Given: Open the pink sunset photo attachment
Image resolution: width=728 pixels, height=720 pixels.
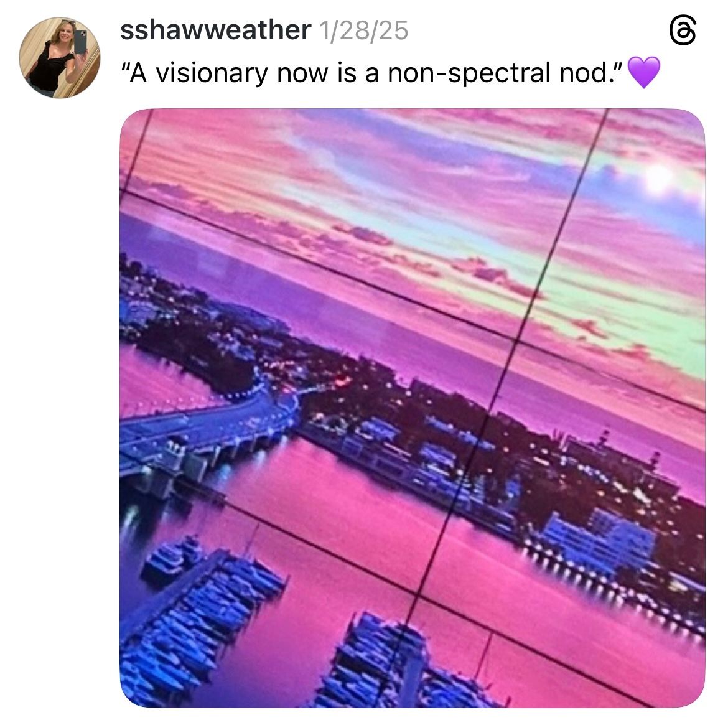Looking at the screenshot, I should point(413,408).
